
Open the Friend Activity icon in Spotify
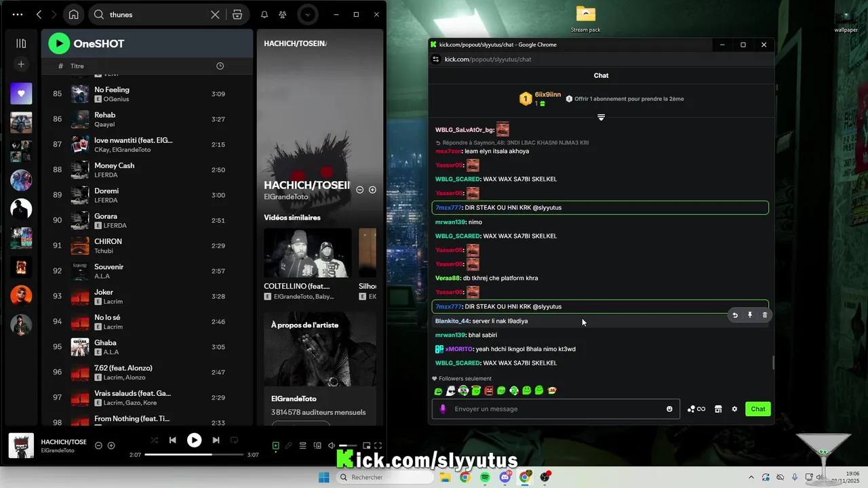pos(283,14)
